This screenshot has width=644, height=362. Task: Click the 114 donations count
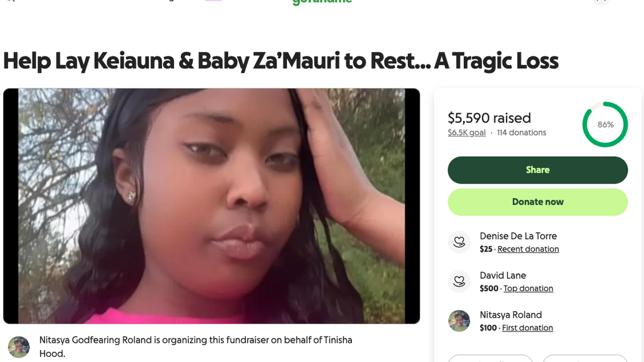[x=521, y=133]
